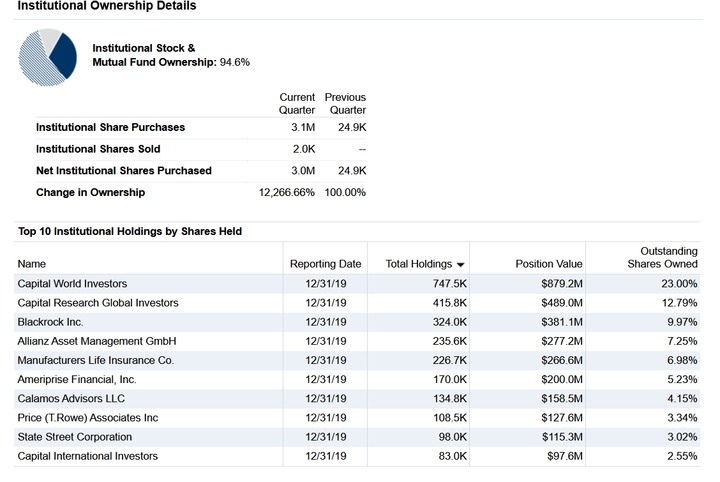Select State Street Corporation name
720x482 pixels.
[75, 437]
